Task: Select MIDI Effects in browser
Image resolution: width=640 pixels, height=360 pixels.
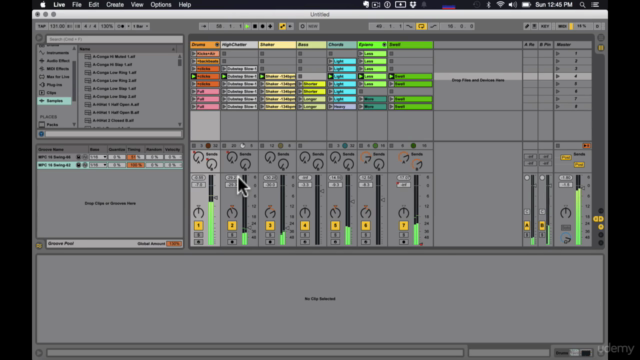Action: point(57,69)
